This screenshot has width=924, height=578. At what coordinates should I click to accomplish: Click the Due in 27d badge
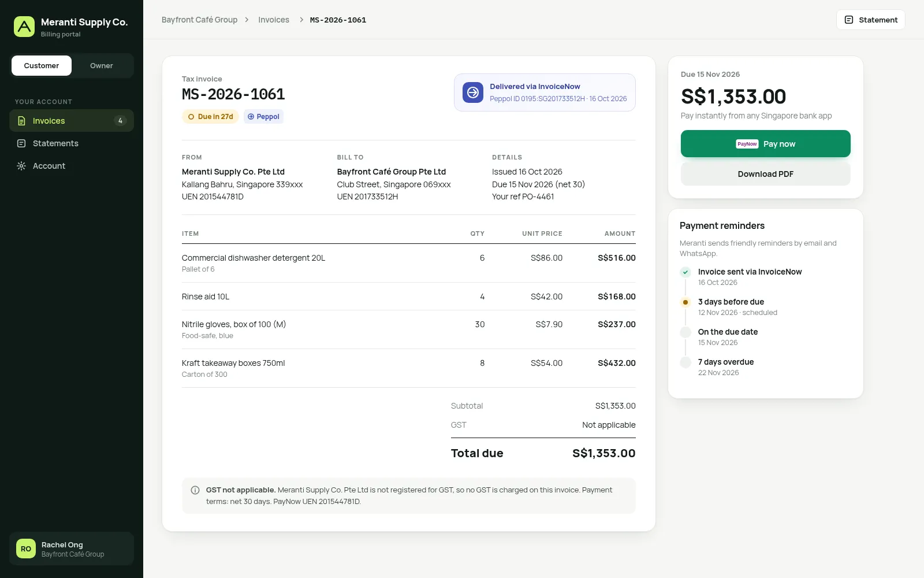pos(210,117)
